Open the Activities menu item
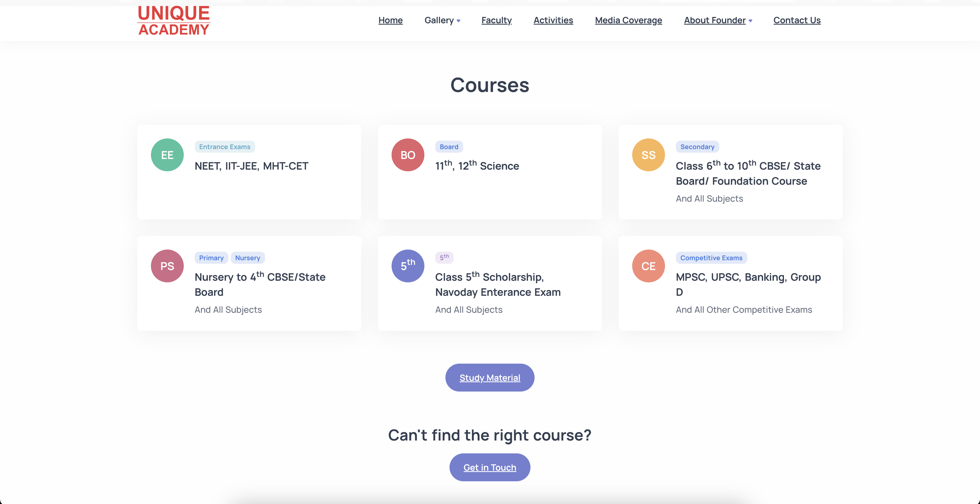980x504 pixels. 553,21
